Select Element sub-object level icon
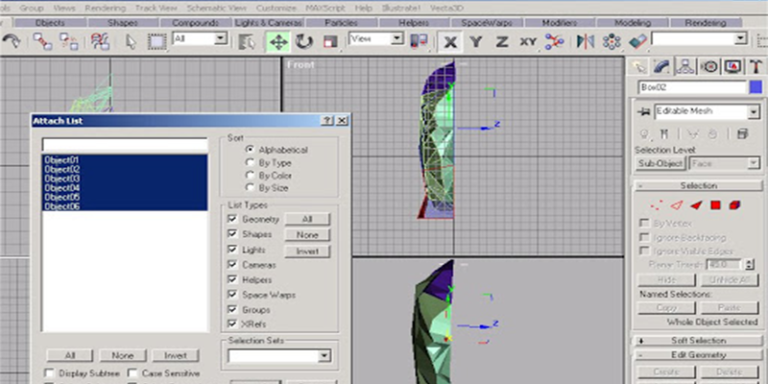 coord(734,206)
